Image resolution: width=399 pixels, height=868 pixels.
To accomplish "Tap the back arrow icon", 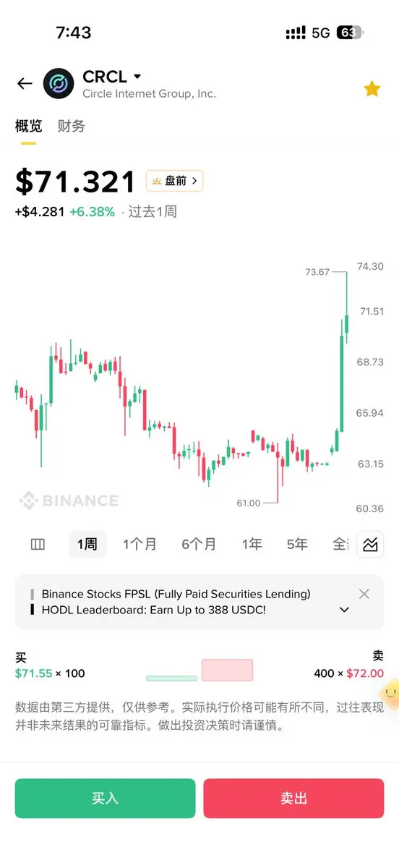I will tap(25, 83).
